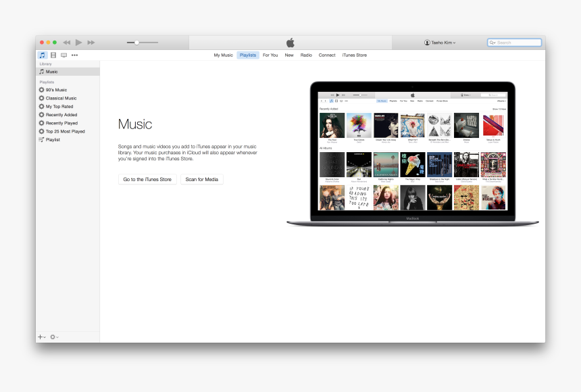
Task: Open the Movies section via film icon
Action: [53, 55]
